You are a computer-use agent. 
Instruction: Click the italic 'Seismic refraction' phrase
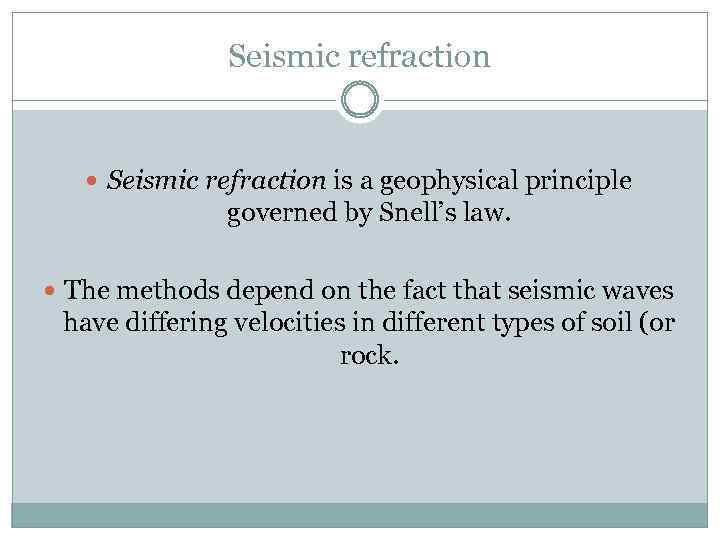tap(216, 181)
